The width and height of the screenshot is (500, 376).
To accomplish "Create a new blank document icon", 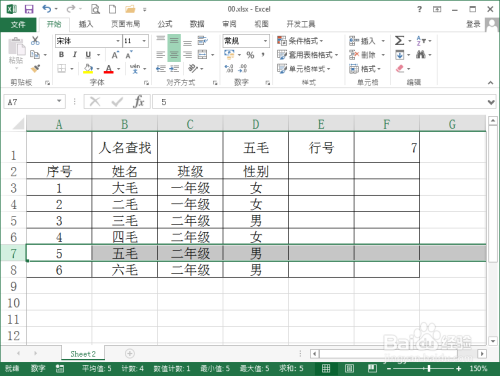I will point(113,9).
